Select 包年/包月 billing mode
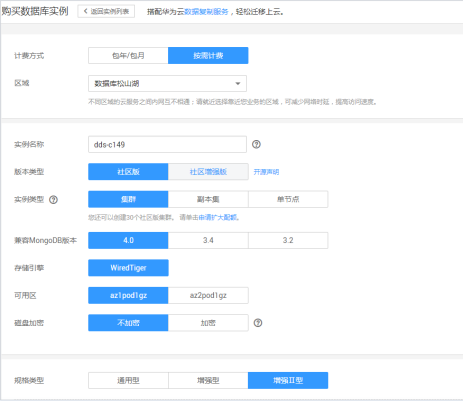Image resolution: width=464 pixels, height=402 pixels. tap(128, 55)
